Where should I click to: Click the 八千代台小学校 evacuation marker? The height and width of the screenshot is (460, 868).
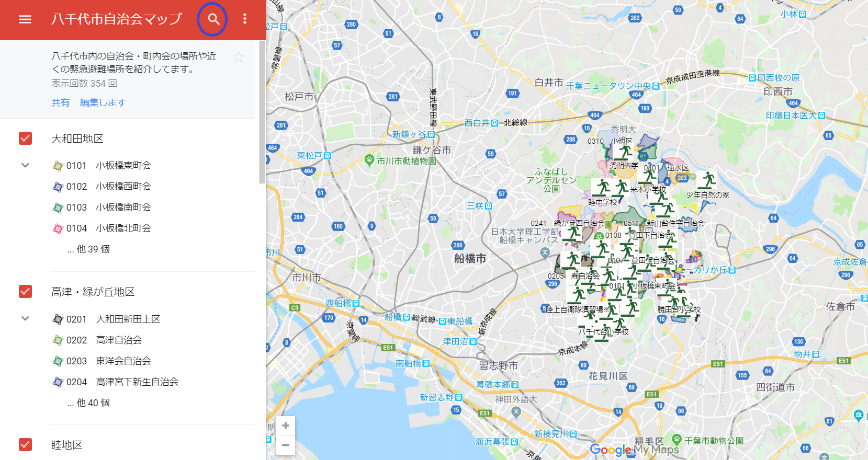click(603, 333)
